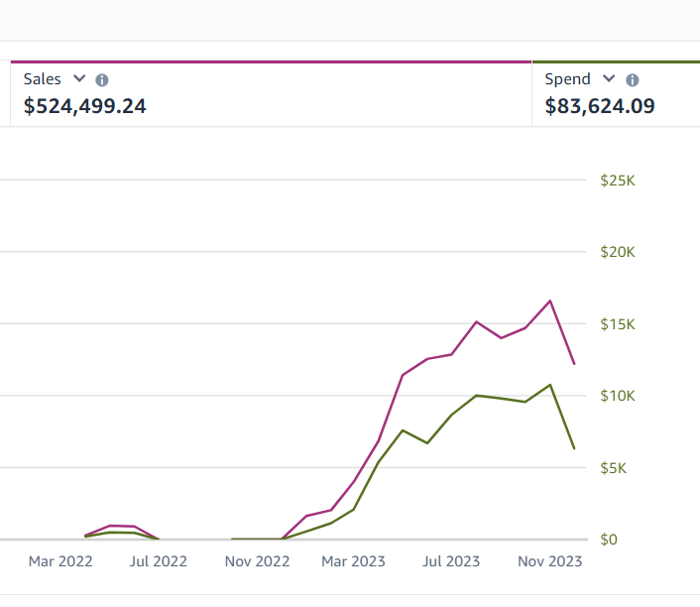The height and width of the screenshot is (607, 700).
Task: Click the $83,624.09 spend total
Action: tap(600, 106)
